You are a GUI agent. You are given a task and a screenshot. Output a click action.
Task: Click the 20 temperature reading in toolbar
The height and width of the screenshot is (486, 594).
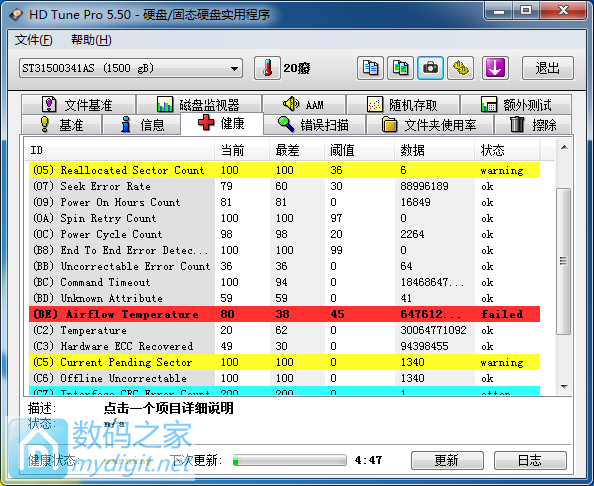(297, 68)
